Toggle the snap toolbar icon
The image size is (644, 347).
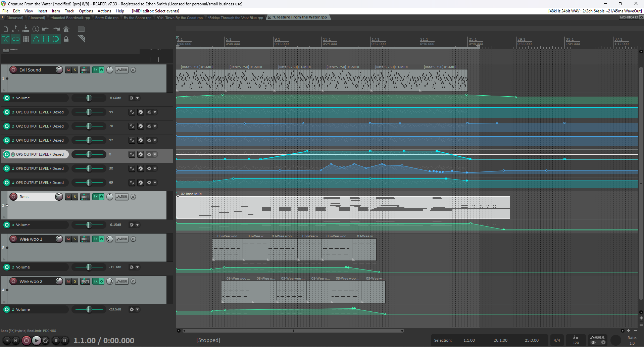56,39
